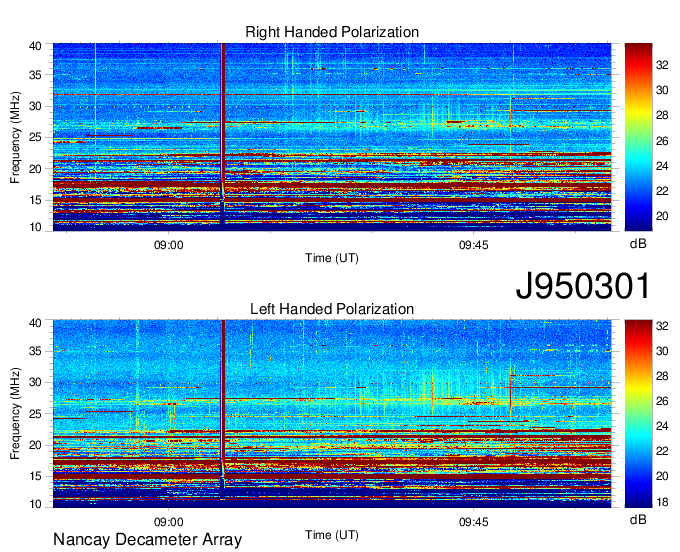Click the 09:00 time tick on bottom plot
The width and height of the screenshot is (680, 552).
click(169, 522)
